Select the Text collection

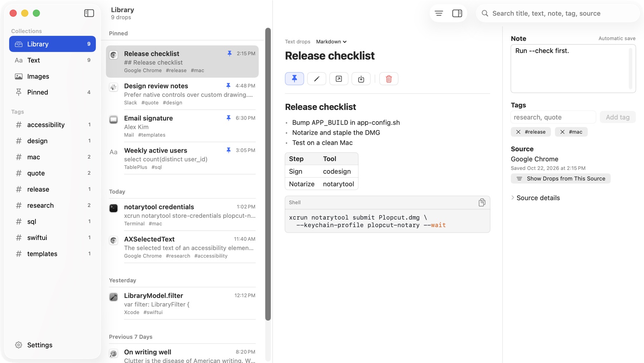click(53, 60)
